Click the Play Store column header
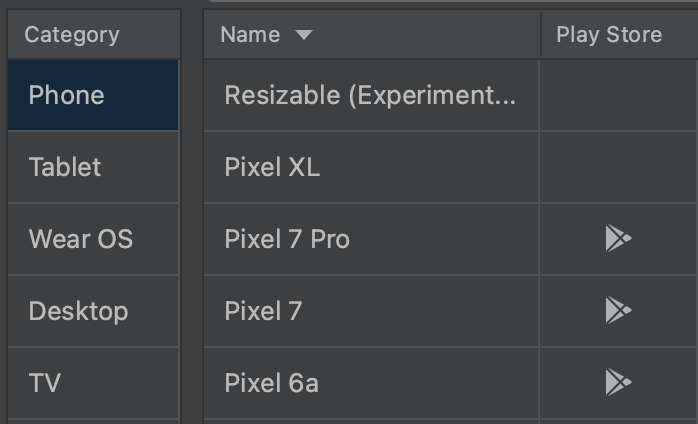The width and height of the screenshot is (698, 424). [609, 35]
